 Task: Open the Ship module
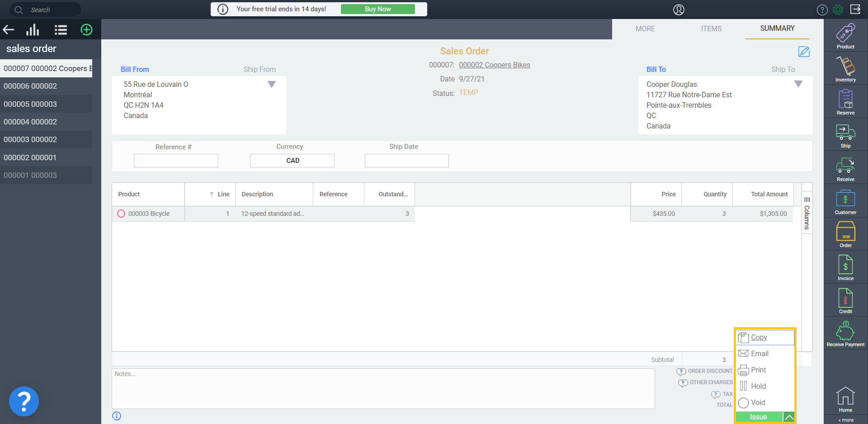845,135
